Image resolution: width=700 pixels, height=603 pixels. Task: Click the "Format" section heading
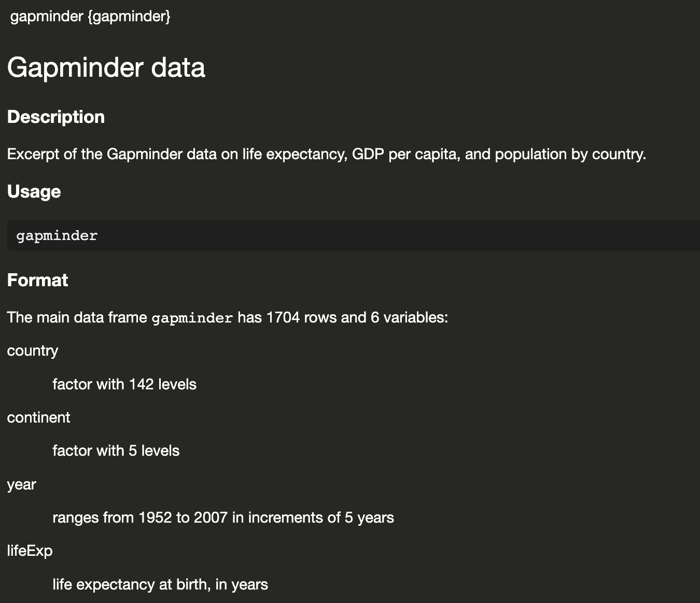[37, 280]
